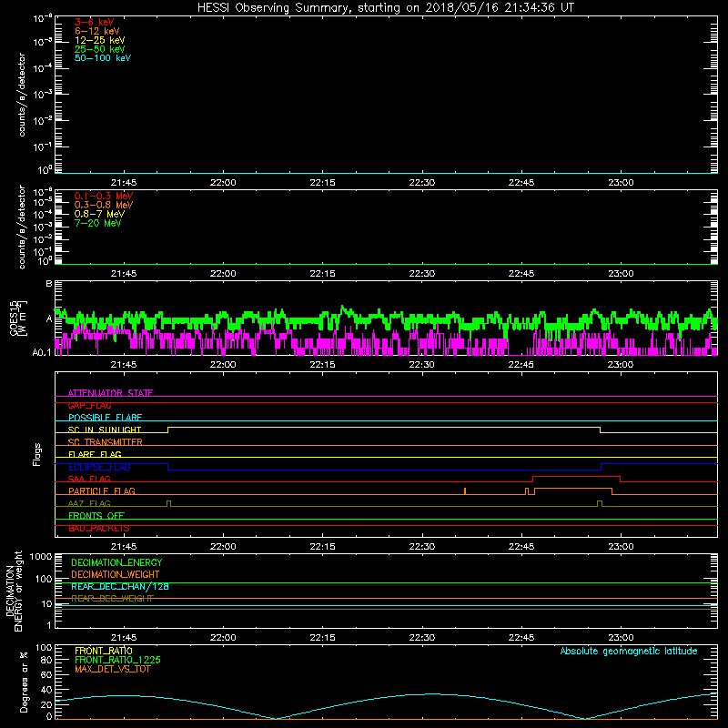728x728 pixels.
Task: Click the HESSI Observing Summary title text
Action: [x=386, y=8]
